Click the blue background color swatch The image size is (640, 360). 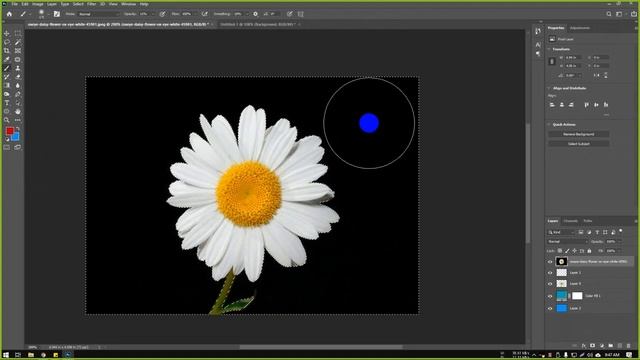[x=16, y=138]
